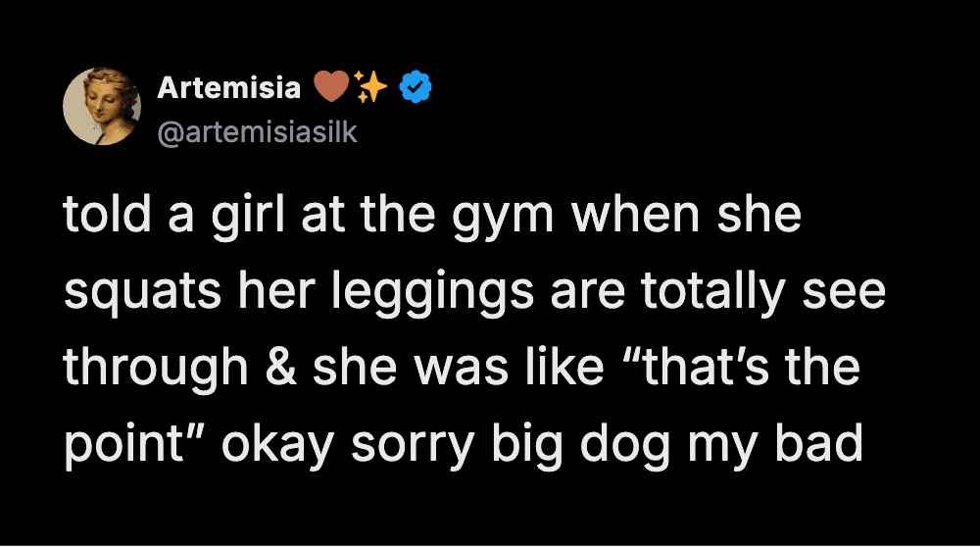The height and width of the screenshot is (547, 980).
Task: Click the sparkles emoji beside the name
Action: pyautogui.click(x=370, y=88)
